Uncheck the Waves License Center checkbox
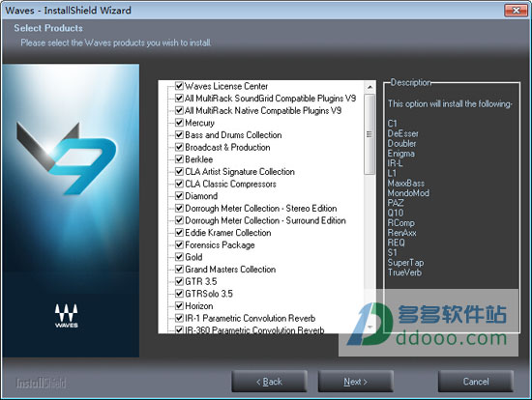The height and width of the screenshot is (400, 532). (x=179, y=86)
